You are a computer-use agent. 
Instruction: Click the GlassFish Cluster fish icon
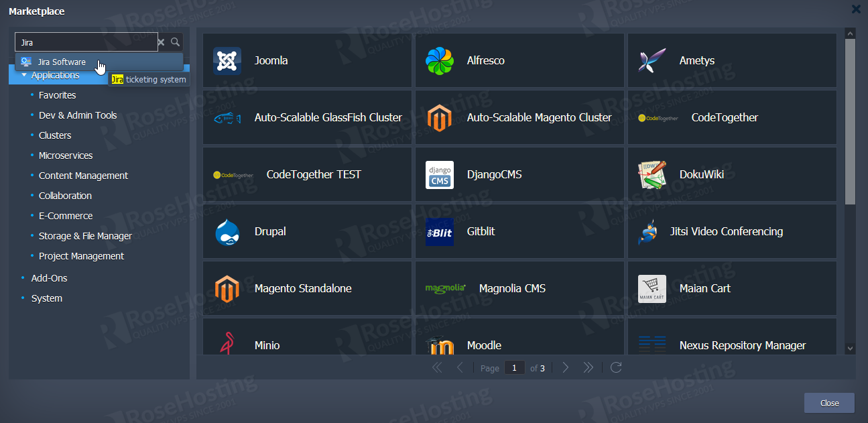[x=227, y=118]
